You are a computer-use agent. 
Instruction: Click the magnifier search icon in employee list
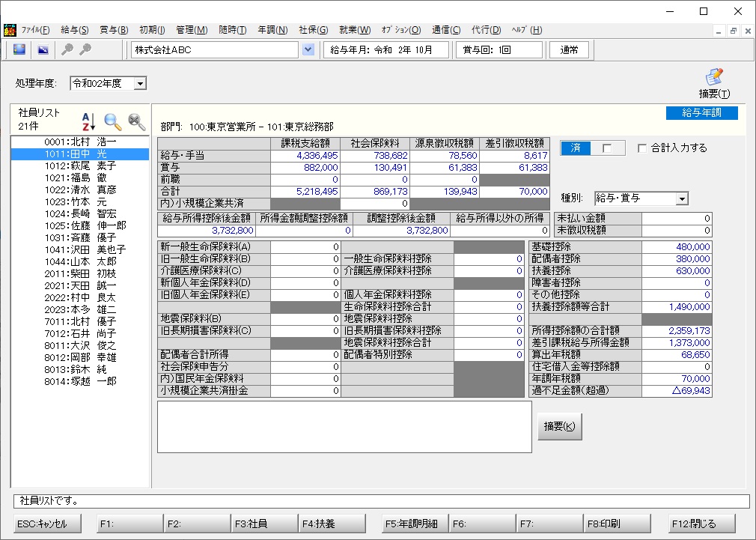113,121
